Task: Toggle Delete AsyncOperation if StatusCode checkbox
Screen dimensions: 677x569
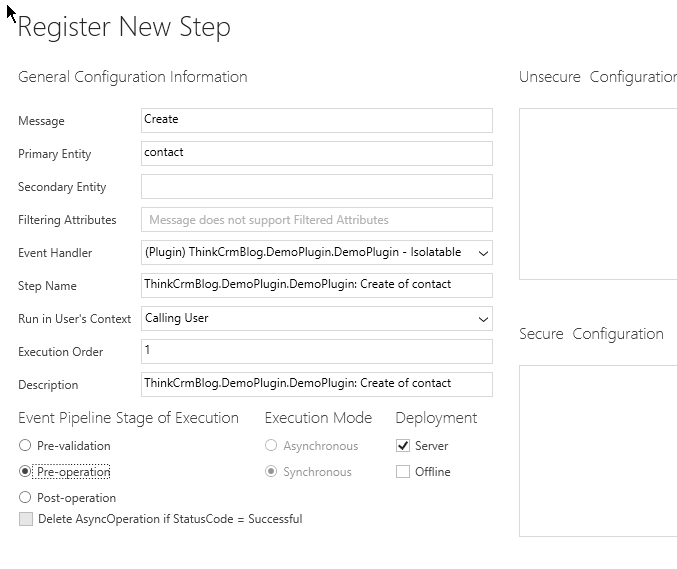Action: [26, 518]
